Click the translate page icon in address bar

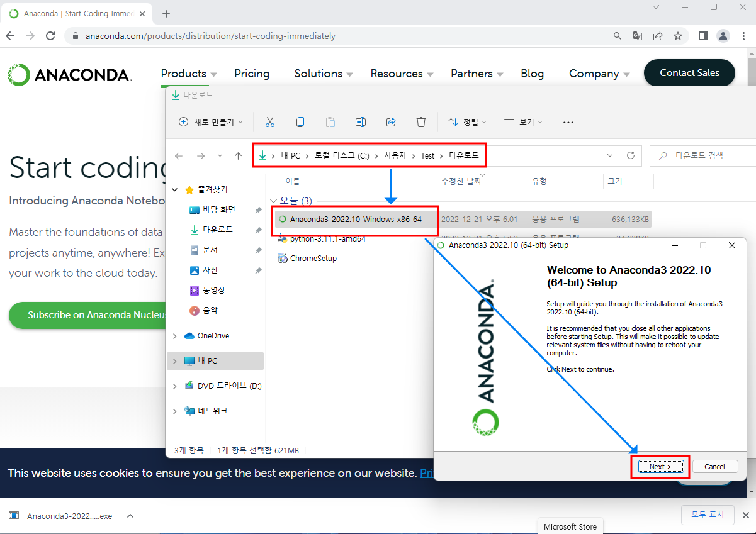638,36
